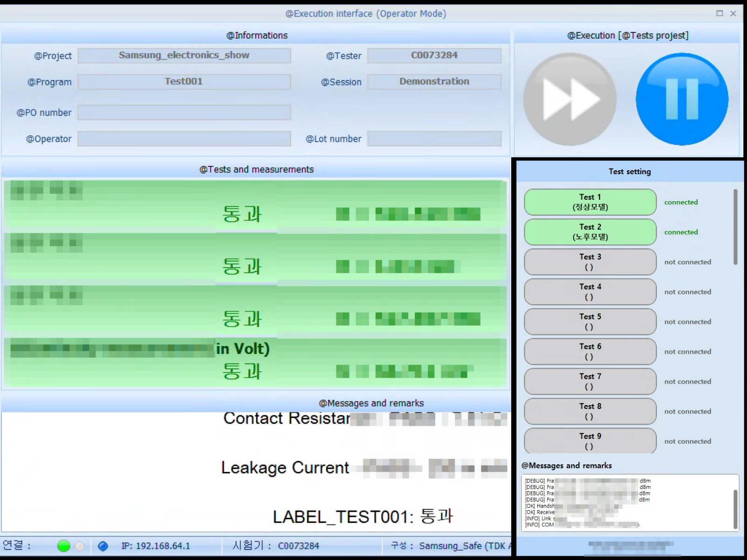The image size is (747, 560).
Task: Click the gray status indicator light
Action: coord(80,546)
